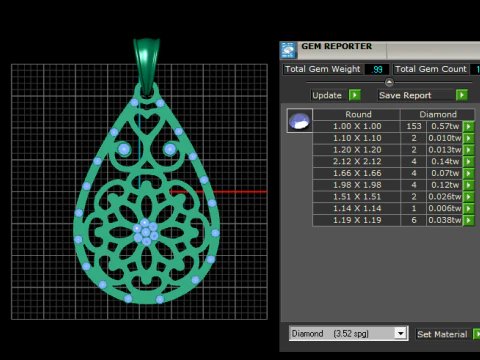Click green arrow for 2.12 X 2.12 row
The width and height of the screenshot is (480, 360).
(468, 161)
